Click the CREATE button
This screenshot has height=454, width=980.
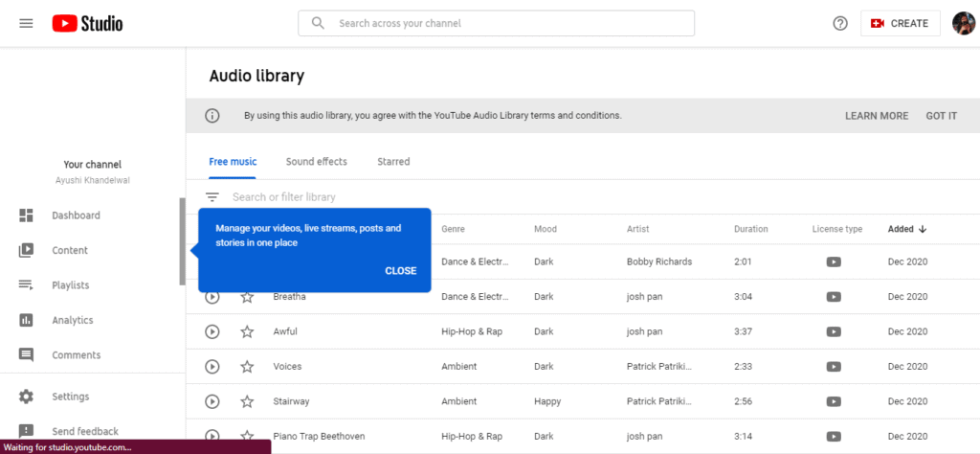click(900, 23)
